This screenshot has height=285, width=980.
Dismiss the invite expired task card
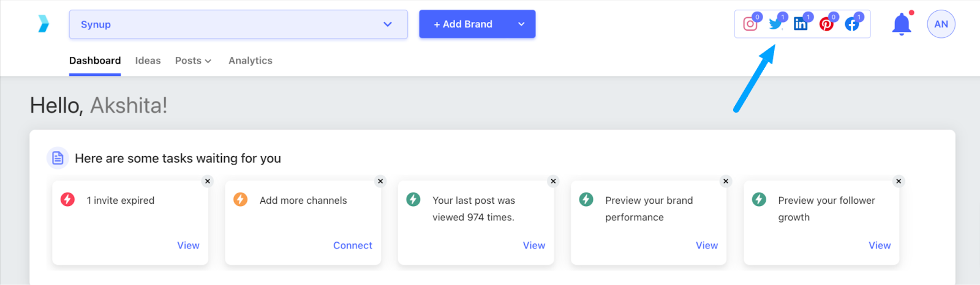pyautogui.click(x=208, y=181)
